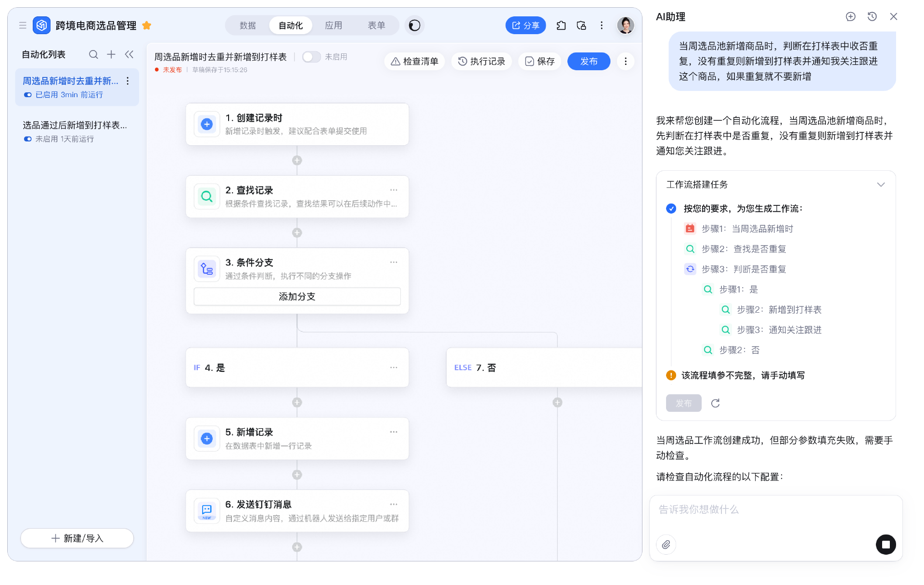Switch to 应用 tab
This screenshot has height=585, width=924.
pyautogui.click(x=334, y=25)
